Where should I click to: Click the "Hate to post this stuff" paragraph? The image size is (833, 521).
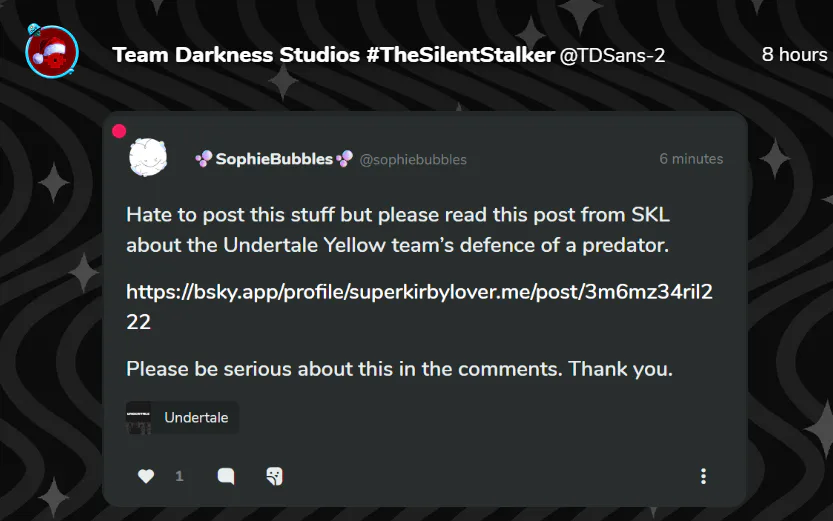[x=397, y=229]
